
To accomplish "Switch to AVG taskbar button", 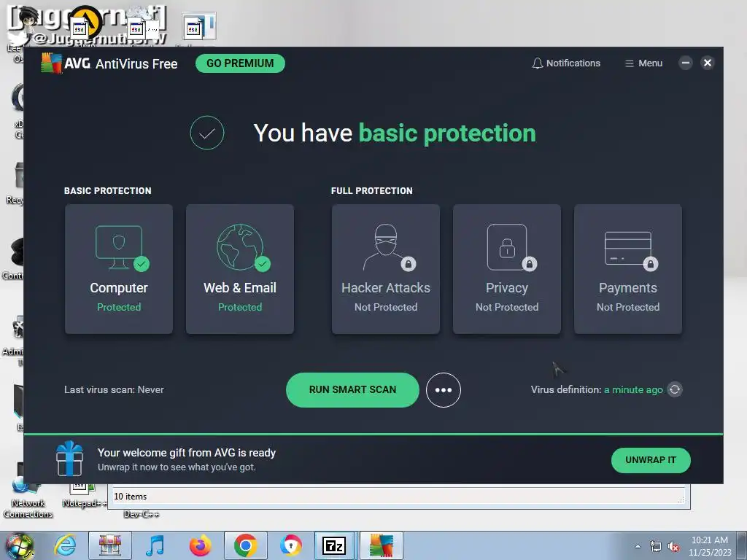I will (382, 545).
